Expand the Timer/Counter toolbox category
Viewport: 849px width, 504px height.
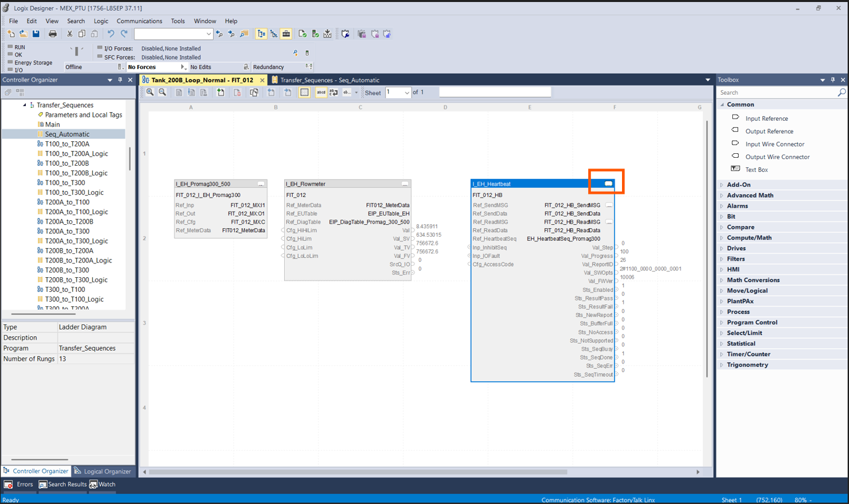(x=722, y=354)
